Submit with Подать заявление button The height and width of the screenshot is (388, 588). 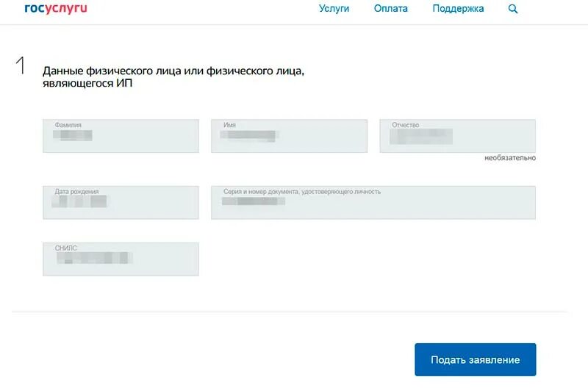tap(475, 359)
